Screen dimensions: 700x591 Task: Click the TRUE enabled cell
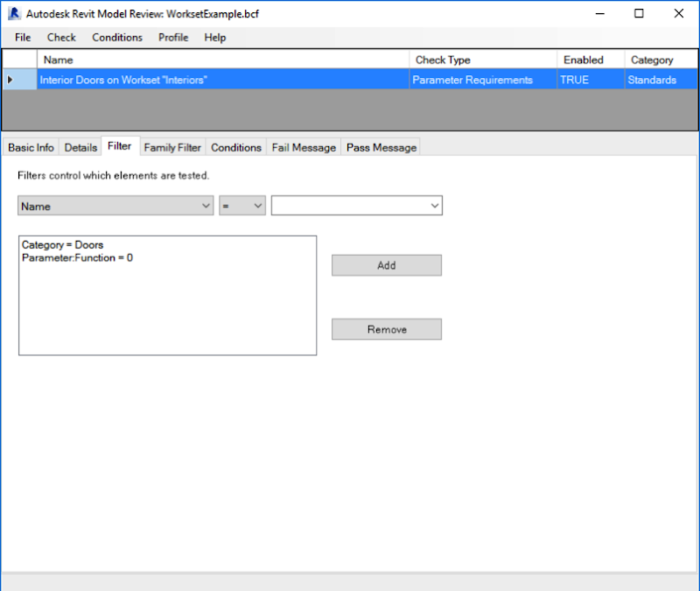[591, 80]
